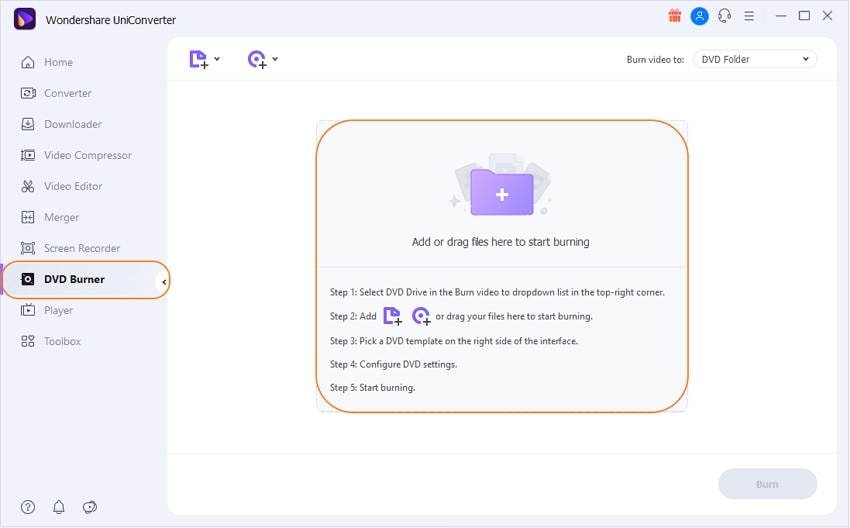Screen dimensions: 850x528
Task: Open the hamburger main menu
Action: [749, 16]
